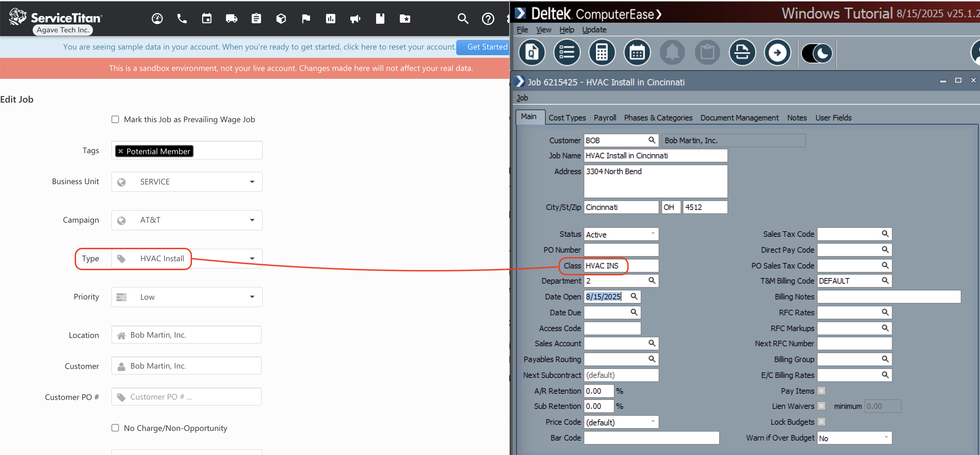Enable the Lock Budgets checkbox
Viewport: 980px width, 455px height.
click(x=821, y=422)
